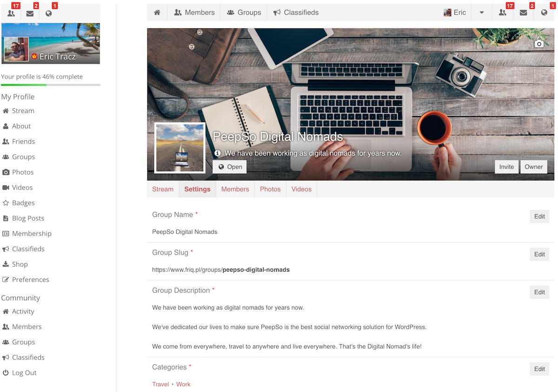
Task: Click Friends icon in My Profile
Action: pos(6,141)
